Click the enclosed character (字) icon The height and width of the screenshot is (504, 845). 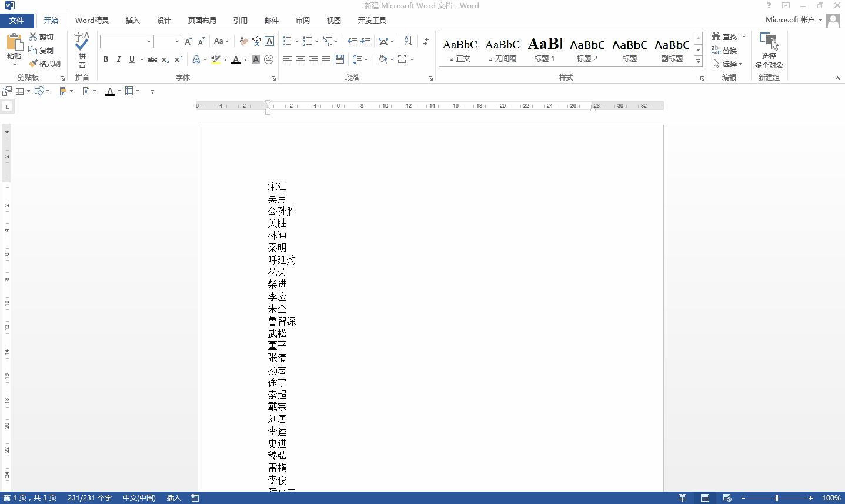coord(269,59)
